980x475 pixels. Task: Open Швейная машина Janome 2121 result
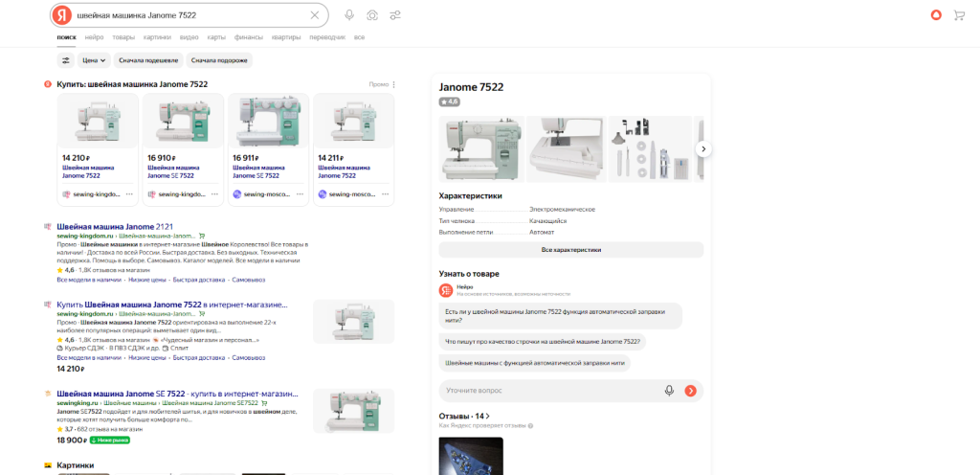pos(115,226)
